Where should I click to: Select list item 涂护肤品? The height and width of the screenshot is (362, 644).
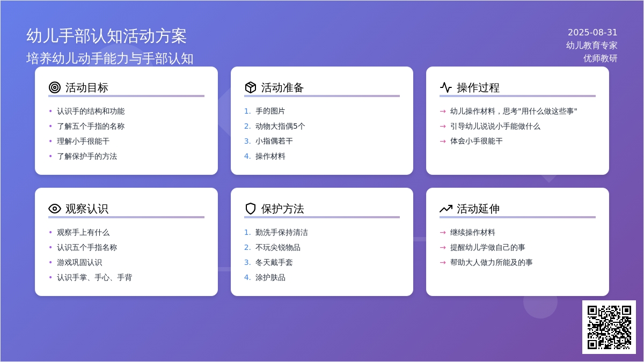(x=270, y=277)
